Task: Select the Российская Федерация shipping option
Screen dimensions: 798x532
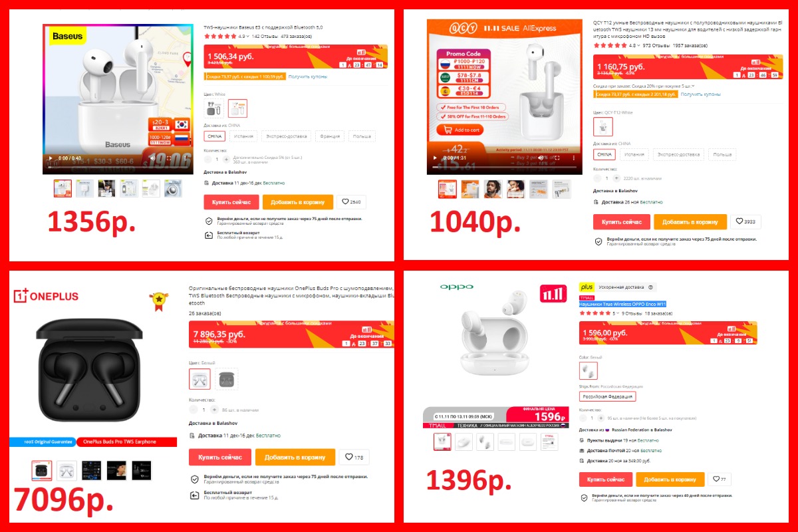Action: click(608, 396)
